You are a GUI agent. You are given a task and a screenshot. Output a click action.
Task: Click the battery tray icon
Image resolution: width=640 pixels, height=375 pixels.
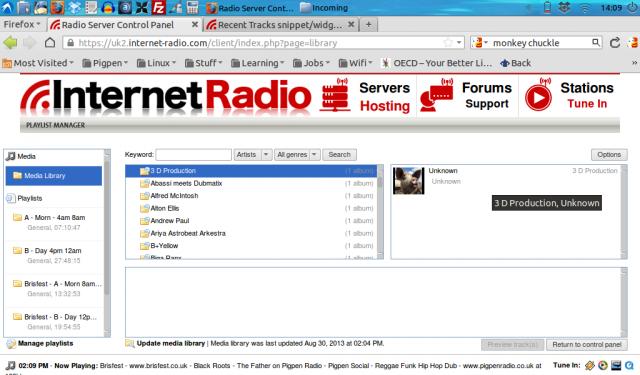547,7
